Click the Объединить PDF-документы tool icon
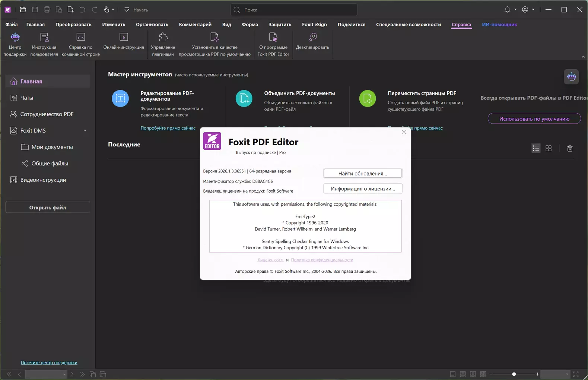The image size is (588, 380). [x=244, y=98]
